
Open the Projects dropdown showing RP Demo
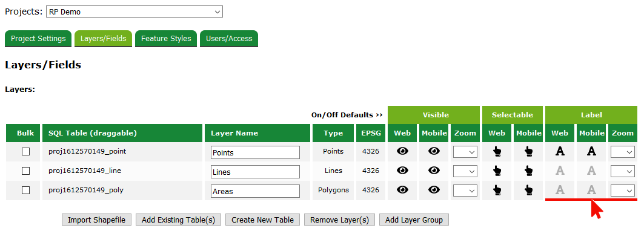[134, 11]
